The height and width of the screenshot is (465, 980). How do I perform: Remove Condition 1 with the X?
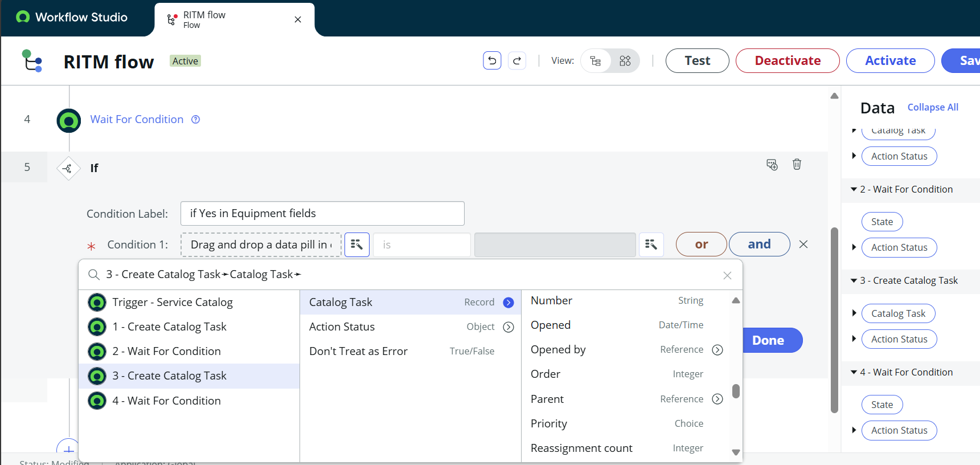point(803,244)
